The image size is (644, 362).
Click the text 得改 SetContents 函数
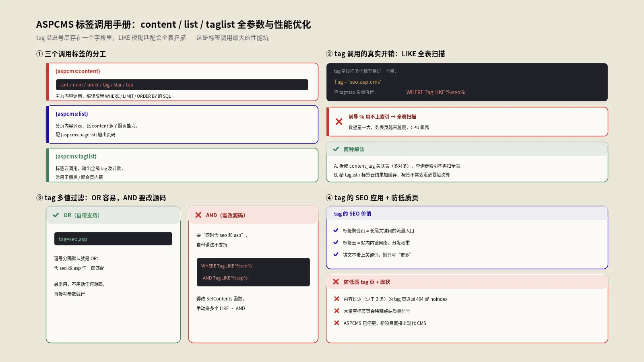pyautogui.click(x=221, y=299)
